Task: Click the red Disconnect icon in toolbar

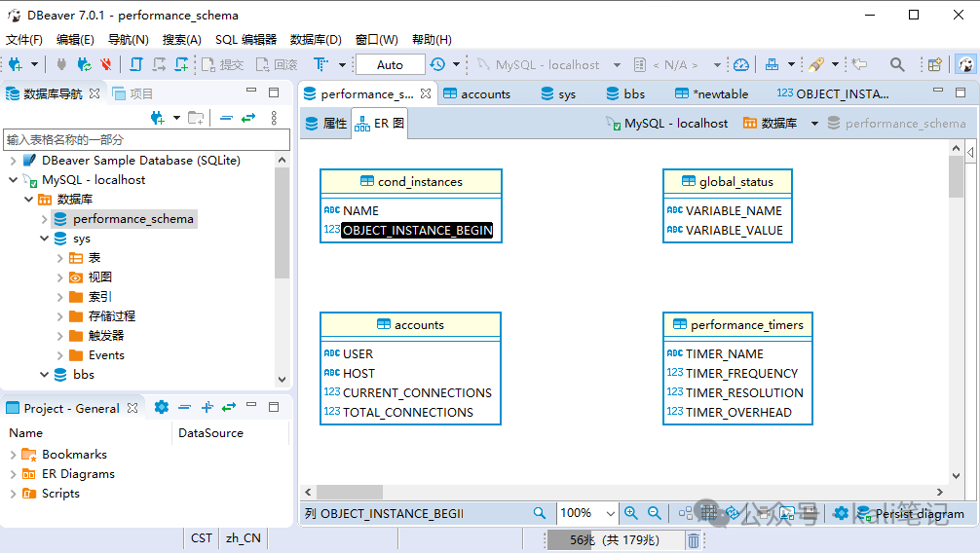Action: [106, 64]
